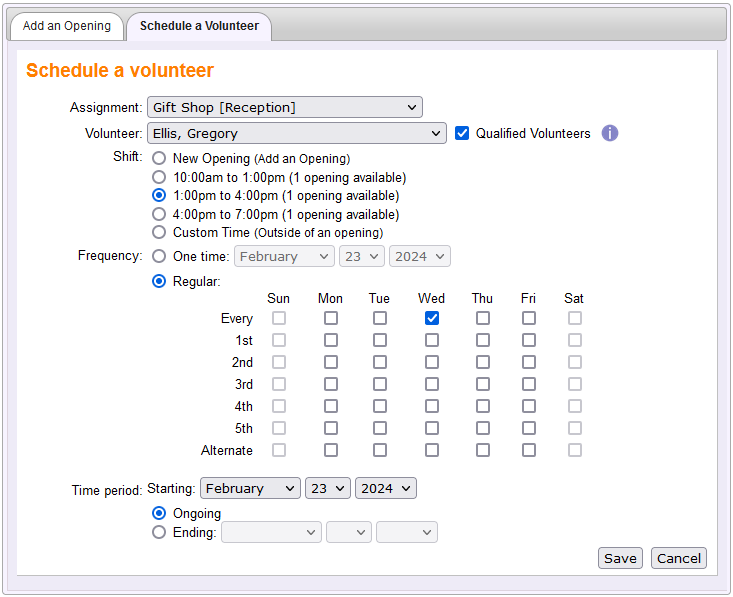Open the One time month dropdown
733x597 pixels.
tap(284, 256)
